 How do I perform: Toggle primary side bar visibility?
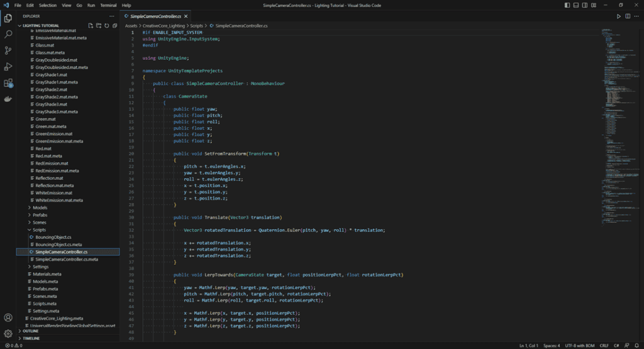pyautogui.click(x=567, y=5)
